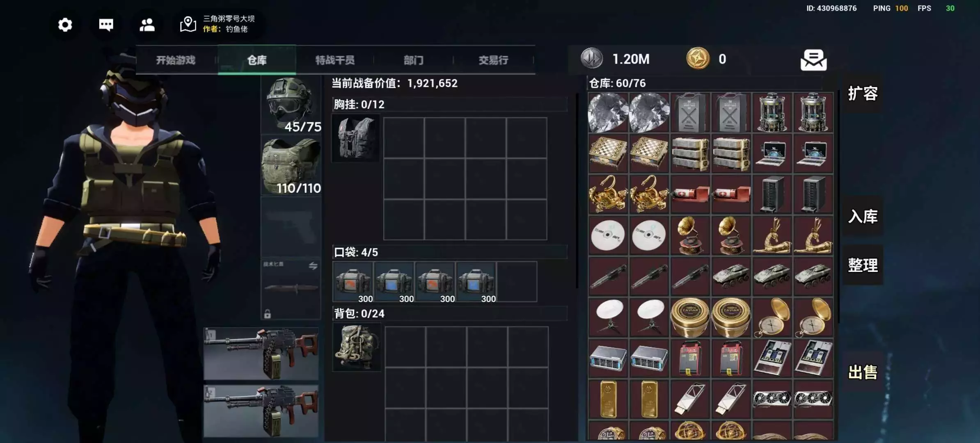Click the 出售 sell button

click(863, 372)
